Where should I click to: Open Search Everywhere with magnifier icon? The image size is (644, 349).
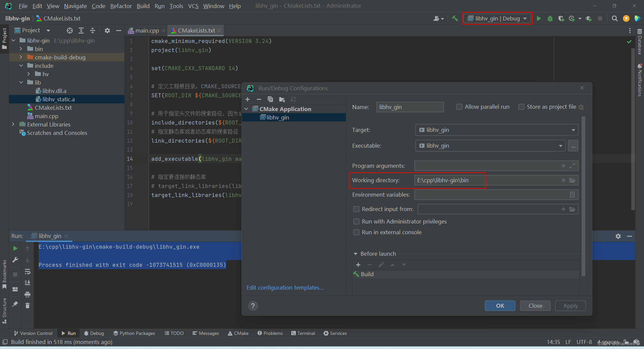click(615, 18)
